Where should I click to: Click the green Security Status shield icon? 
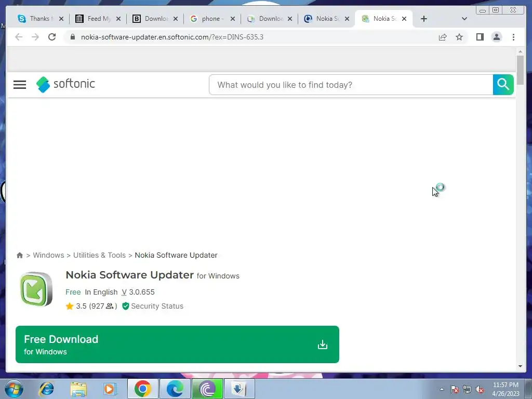[x=126, y=306]
